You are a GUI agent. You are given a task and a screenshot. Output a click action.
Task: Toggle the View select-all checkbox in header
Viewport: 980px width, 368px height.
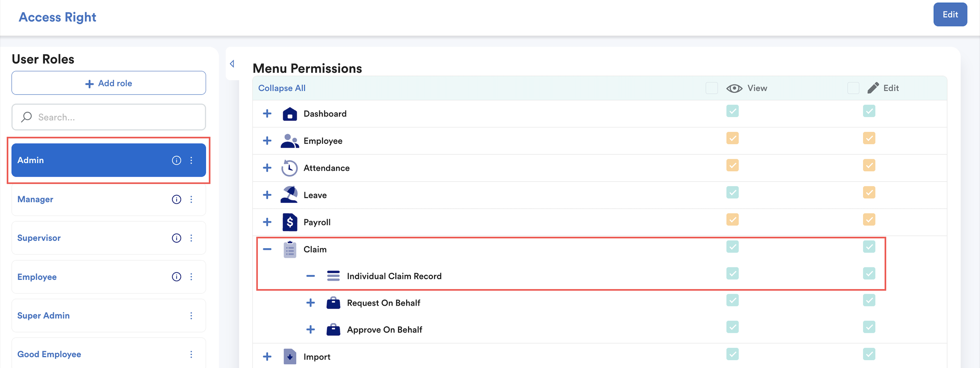pos(712,88)
